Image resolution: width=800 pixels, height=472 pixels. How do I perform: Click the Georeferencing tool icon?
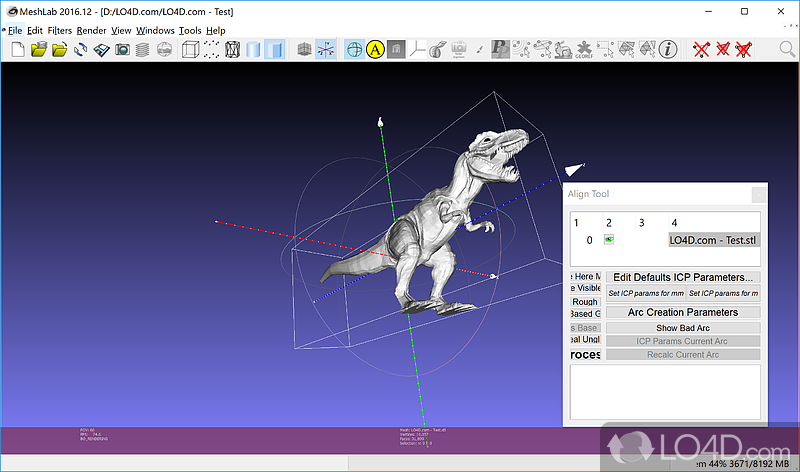point(574,49)
